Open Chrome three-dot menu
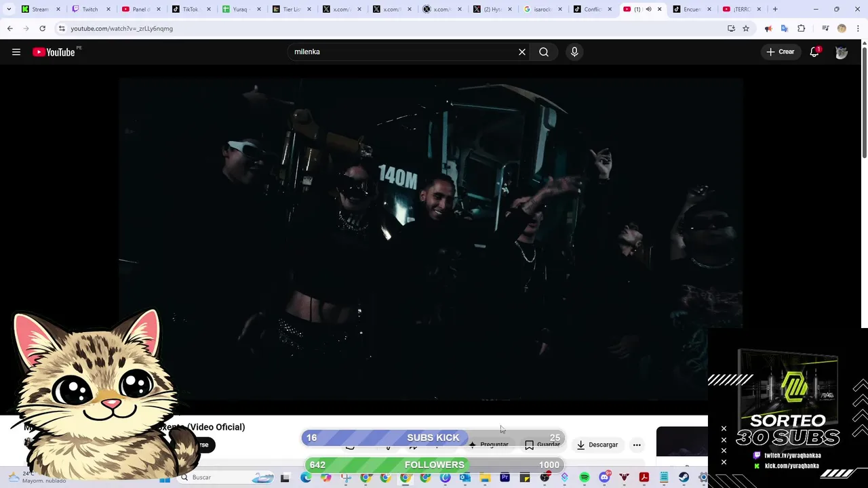 coord(859,28)
